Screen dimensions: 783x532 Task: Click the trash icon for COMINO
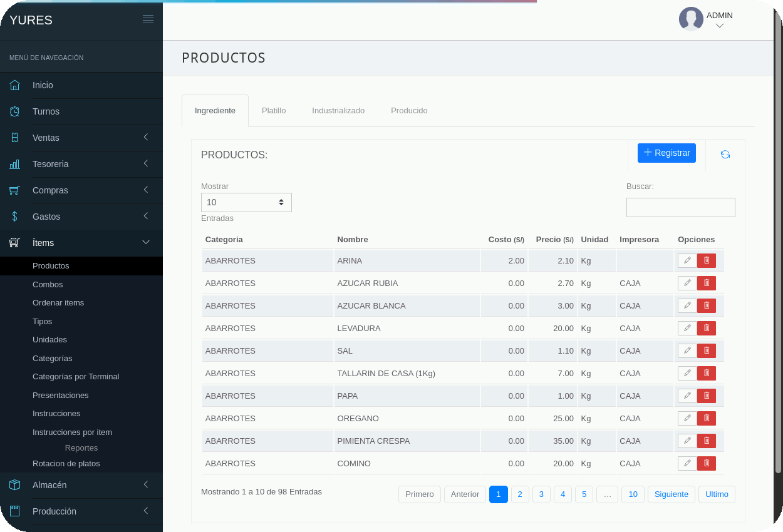click(707, 463)
